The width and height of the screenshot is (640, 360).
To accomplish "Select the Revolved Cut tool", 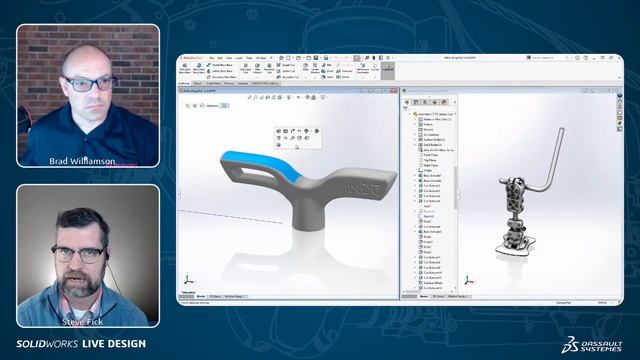I will click(269, 68).
